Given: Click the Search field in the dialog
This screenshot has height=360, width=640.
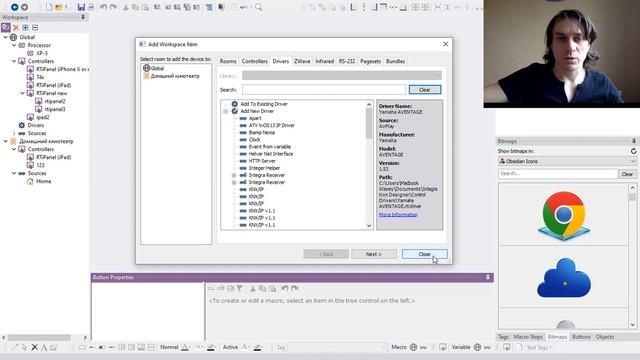Looking at the screenshot, I should click(x=324, y=89).
